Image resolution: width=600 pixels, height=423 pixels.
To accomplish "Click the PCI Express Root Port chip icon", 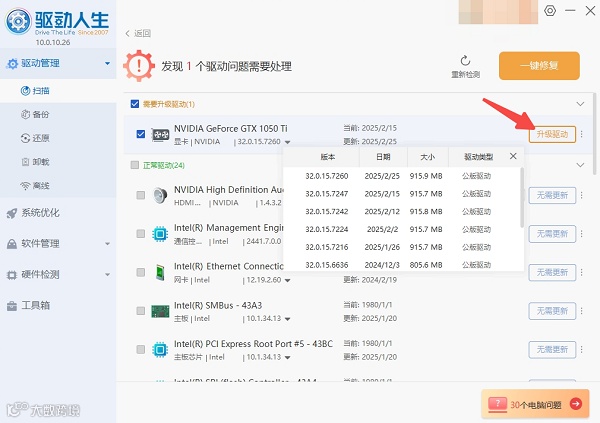I will [160, 350].
